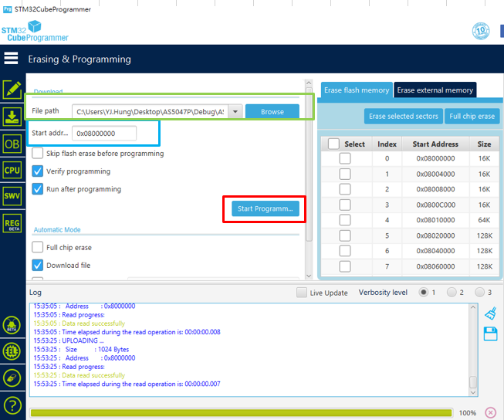Select sector 5 at 0x08020000
The width and height of the screenshot is (504, 420).
coord(345,235)
